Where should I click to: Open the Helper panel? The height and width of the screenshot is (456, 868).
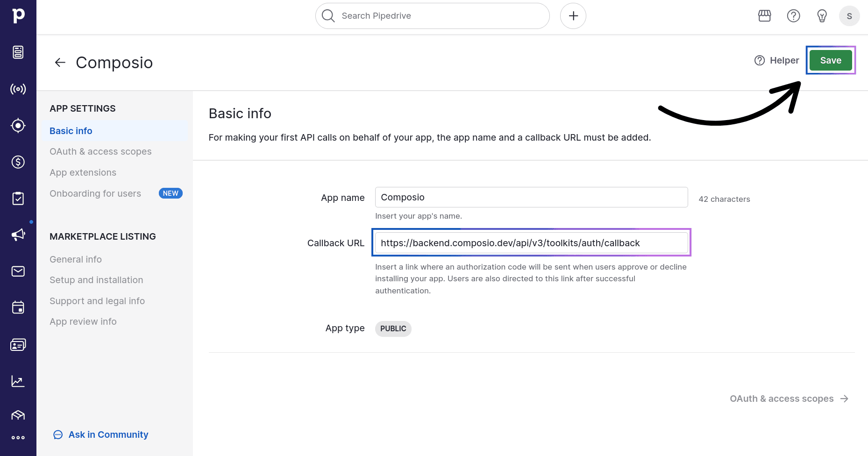pyautogui.click(x=776, y=60)
